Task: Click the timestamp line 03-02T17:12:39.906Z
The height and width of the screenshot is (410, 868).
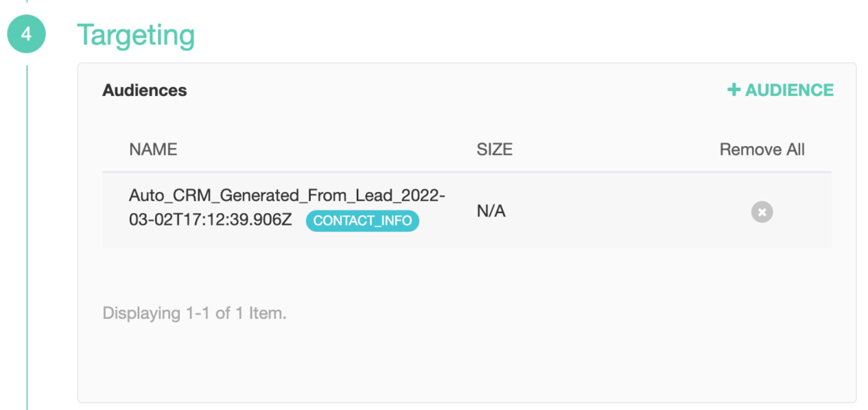Action: (x=213, y=221)
